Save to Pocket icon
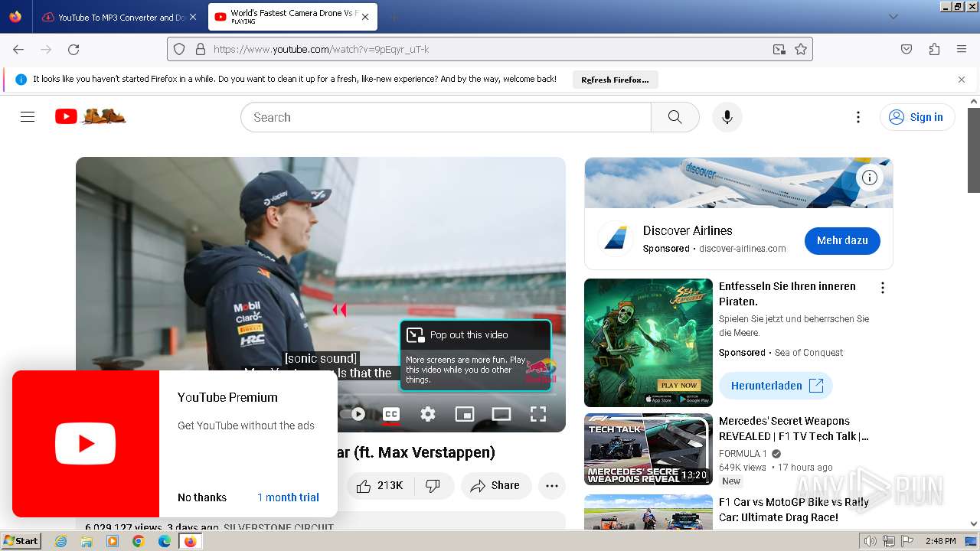This screenshot has height=551, width=980. click(x=906, y=49)
